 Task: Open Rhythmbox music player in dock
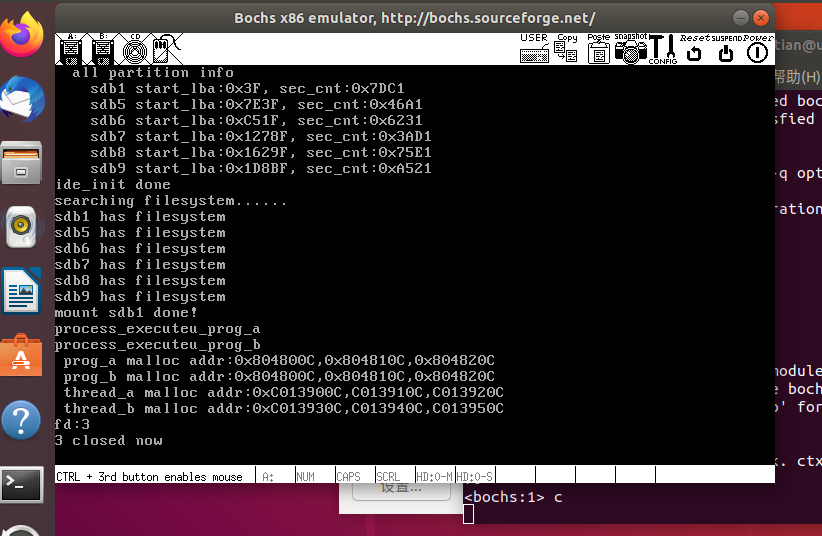21,228
